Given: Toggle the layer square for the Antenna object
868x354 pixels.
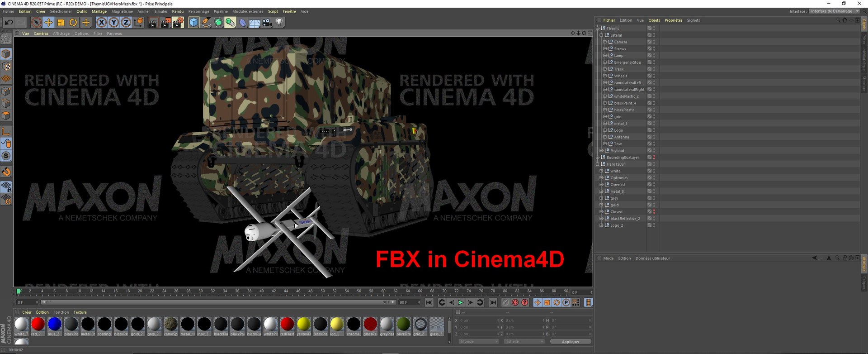Looking at the screenshot, I should pos(649,137).
